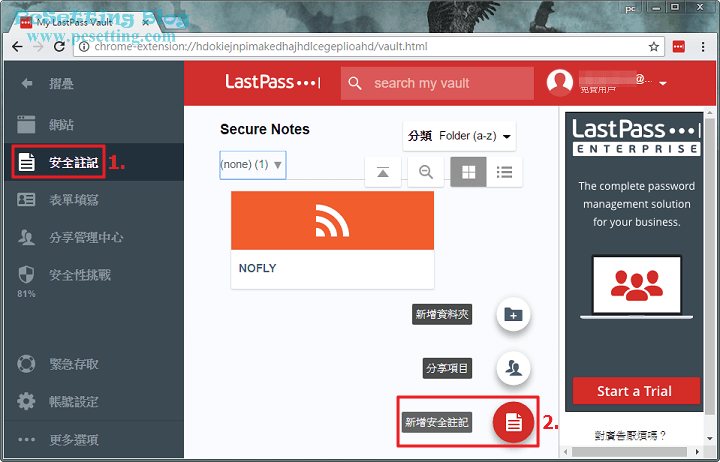Open 更多選項 in the sidebar

click(73, 440)
